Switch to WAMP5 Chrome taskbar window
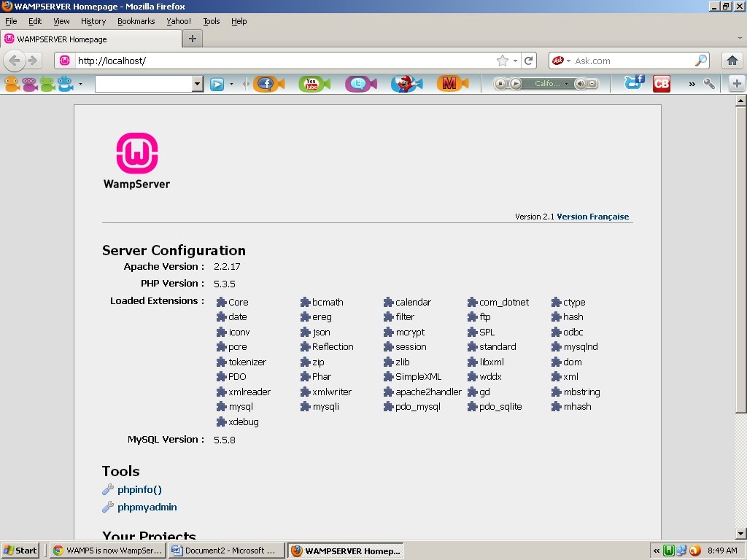The image size is (747, 560). [108, 551]
